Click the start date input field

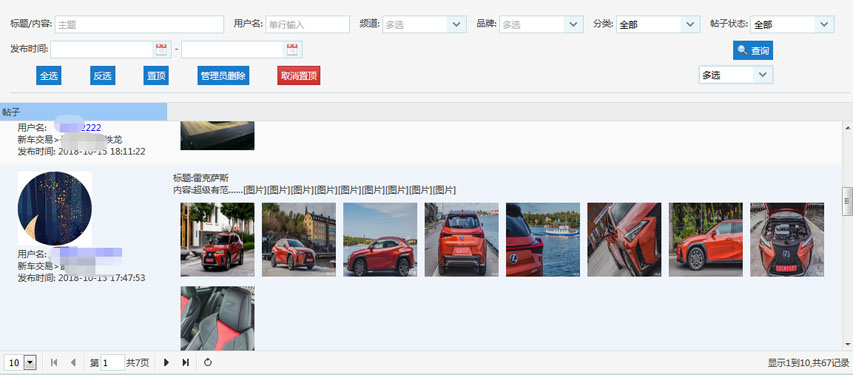(102, 50)
